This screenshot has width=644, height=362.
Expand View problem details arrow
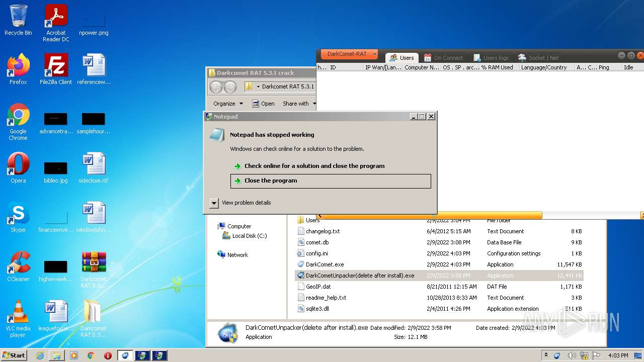pos(214,203)
